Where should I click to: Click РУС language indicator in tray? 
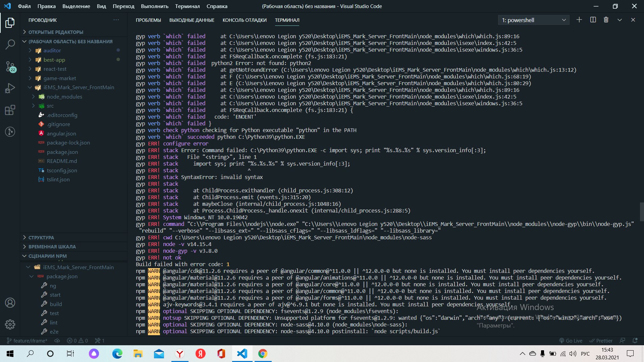coord(585,354)
